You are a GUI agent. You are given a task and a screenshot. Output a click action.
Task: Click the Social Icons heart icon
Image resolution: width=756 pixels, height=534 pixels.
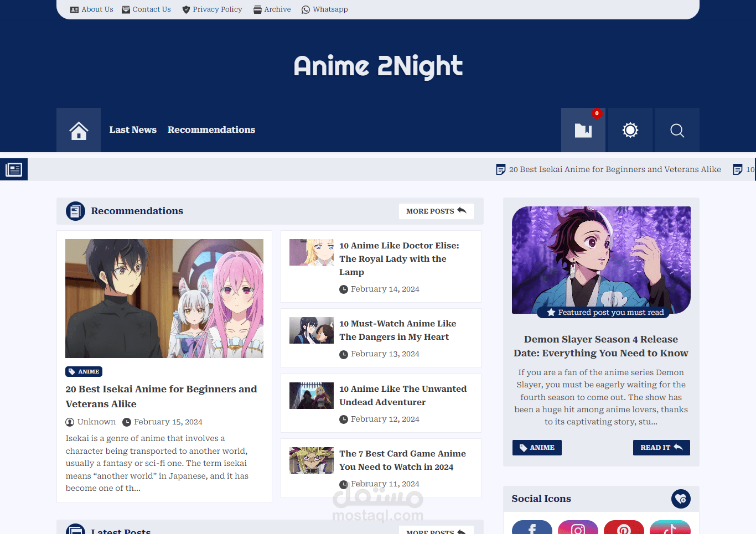(681, 499)
